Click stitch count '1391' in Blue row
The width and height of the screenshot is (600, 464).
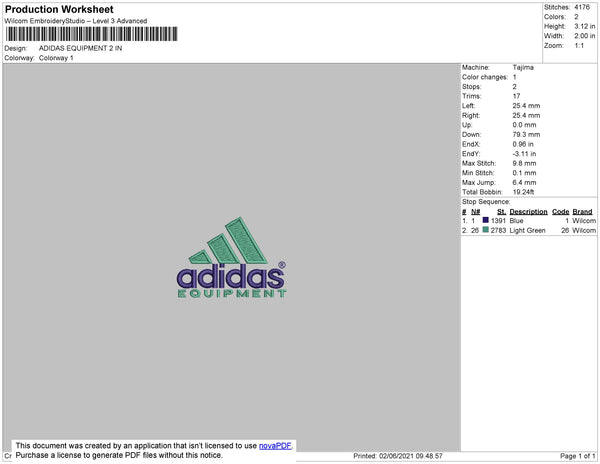pyautogui.click(x=498, y=221)
